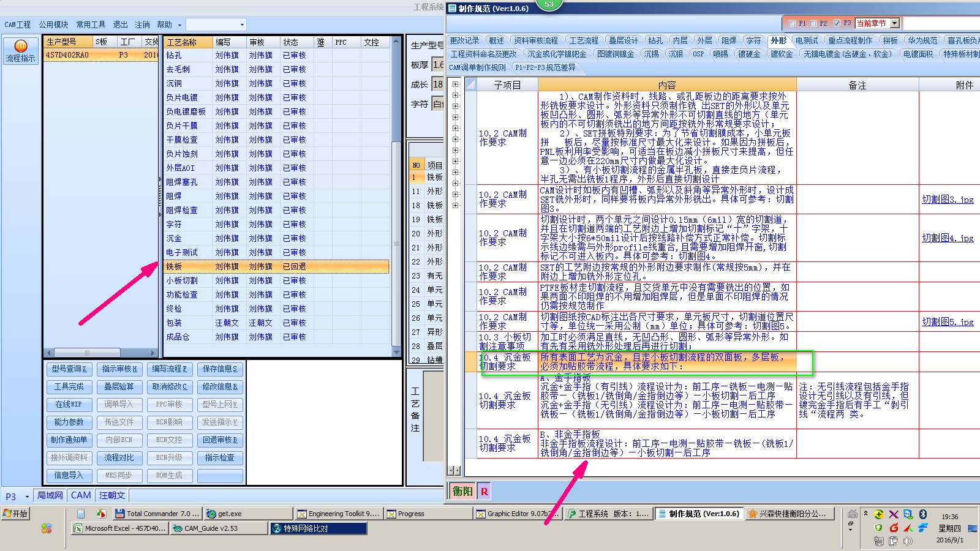Viewport: 980px width, 551px height.
Task: Open the 切割图3.jpg attachment link
Action: 948,200
